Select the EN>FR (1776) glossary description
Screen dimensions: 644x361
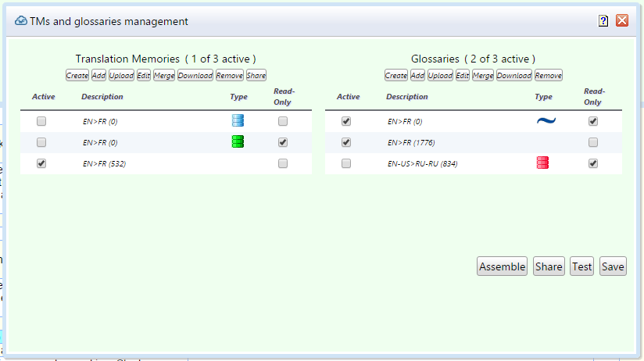(411, 142)
